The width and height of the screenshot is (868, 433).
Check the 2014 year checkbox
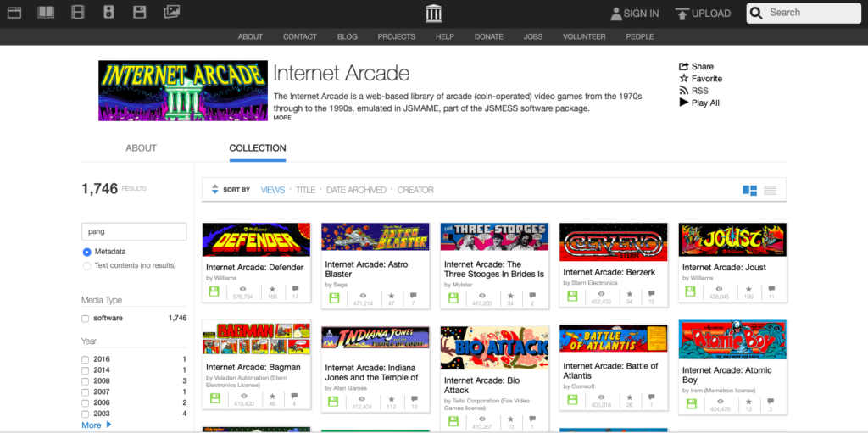pos(86,370)
